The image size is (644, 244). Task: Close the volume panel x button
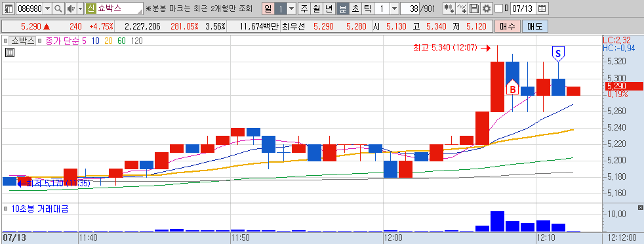[641, 207]
